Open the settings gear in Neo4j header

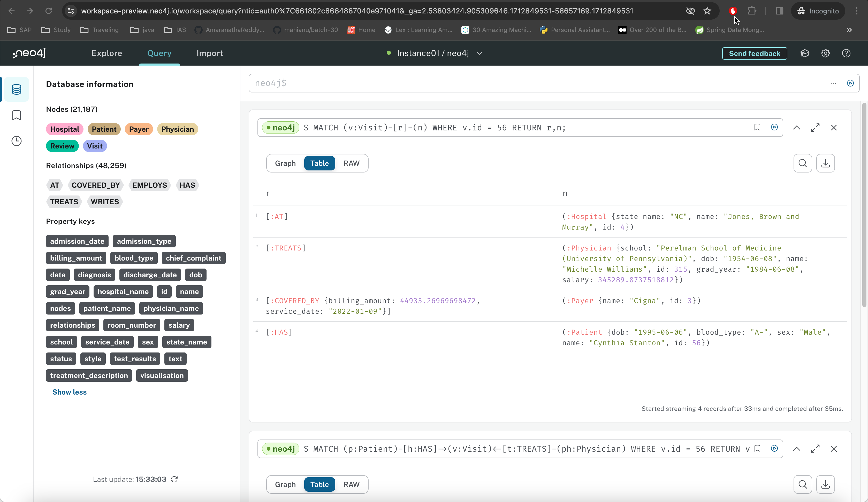point(826,53)
